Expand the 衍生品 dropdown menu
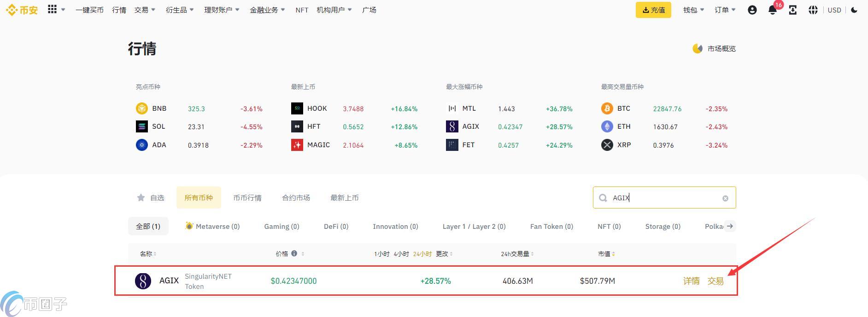 point(180,10)
